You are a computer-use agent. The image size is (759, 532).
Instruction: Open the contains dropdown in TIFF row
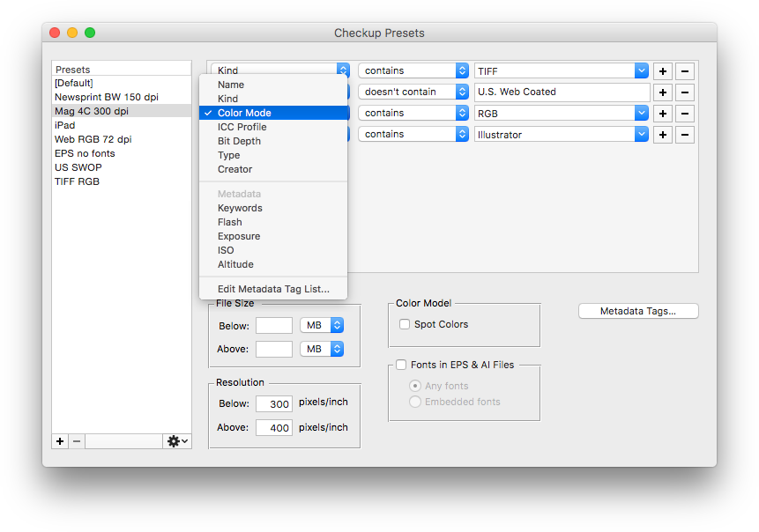tap(413, 70)
